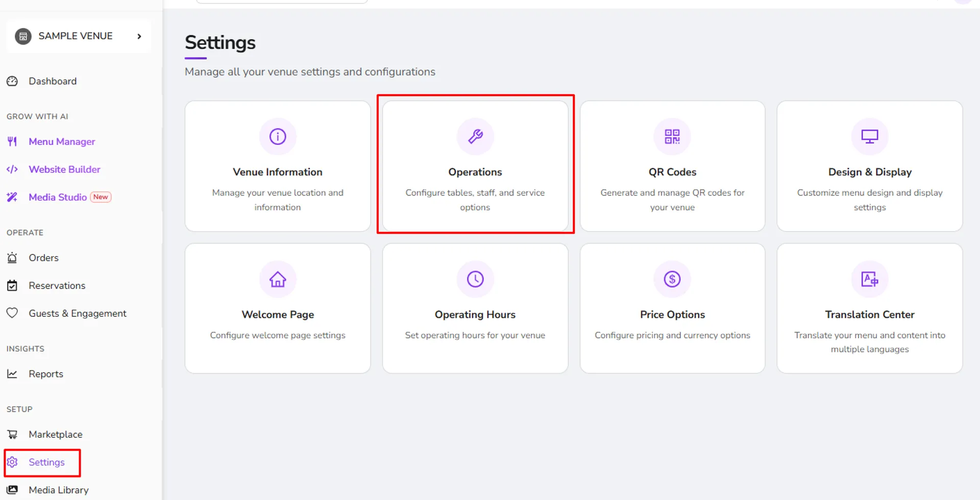The image size is (980, 500).
Task: Choose the Operating Hours card title
Action: pyautogui.click(x=475, y=314)
